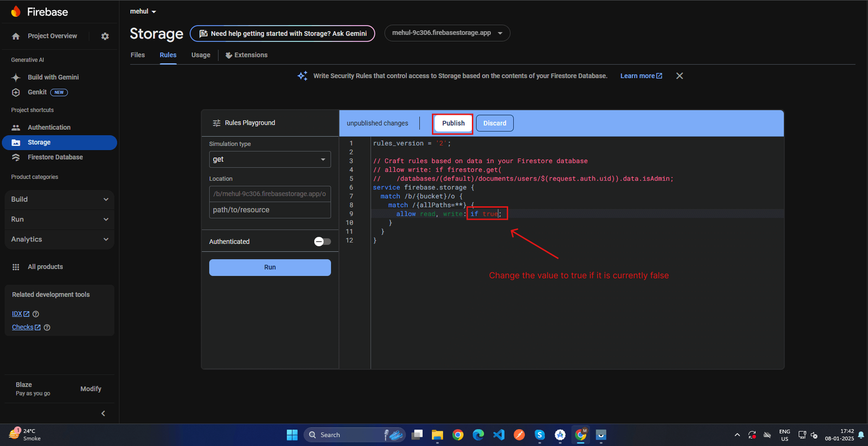Image resolution: width=868 pixels, height=446 pixels.
Task: Expand the Build product category
Action: pyautogui.click(x=60, y=199)
